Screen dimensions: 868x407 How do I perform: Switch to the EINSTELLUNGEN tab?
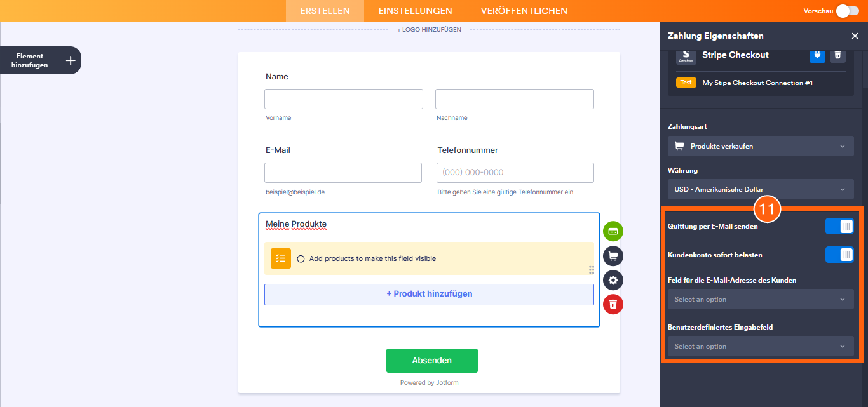pyautogui.click(x=415, y=11)
